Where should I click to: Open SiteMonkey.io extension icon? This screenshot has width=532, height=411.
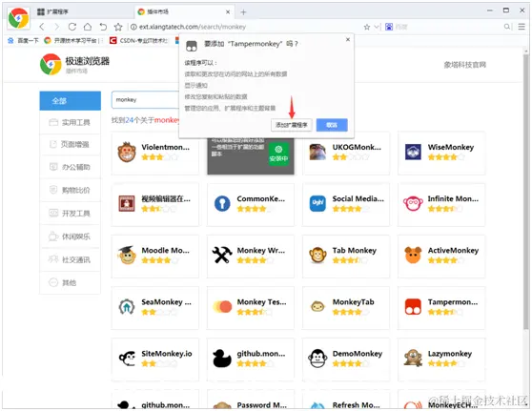(127, 359)
